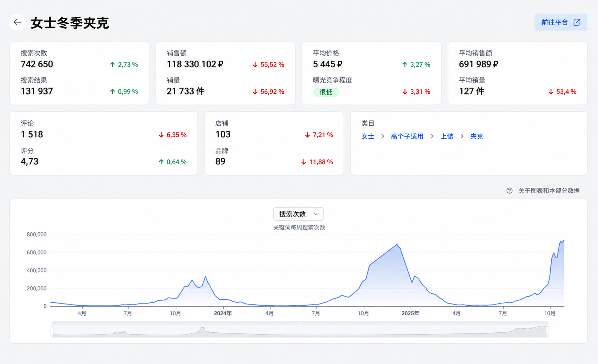Open the 夹克 category breadcrumb
Image resolution: width=598 pixels, height=364 pixels.
point(476,136)
